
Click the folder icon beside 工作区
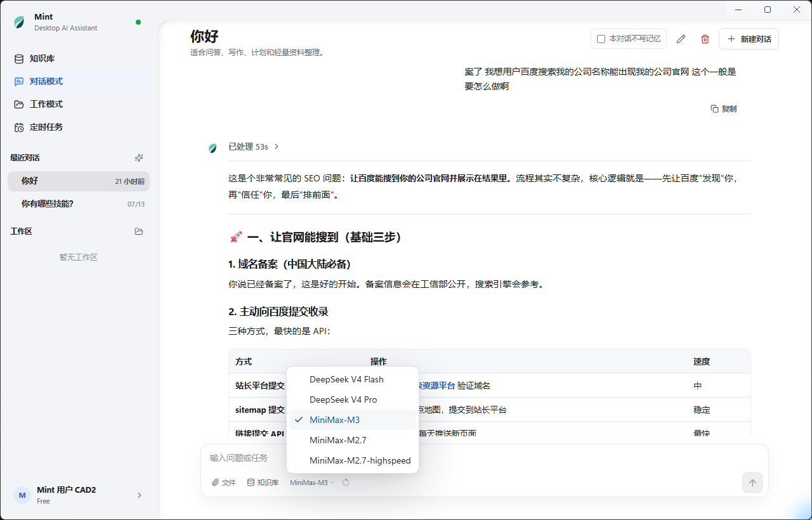tap(139, 231)
